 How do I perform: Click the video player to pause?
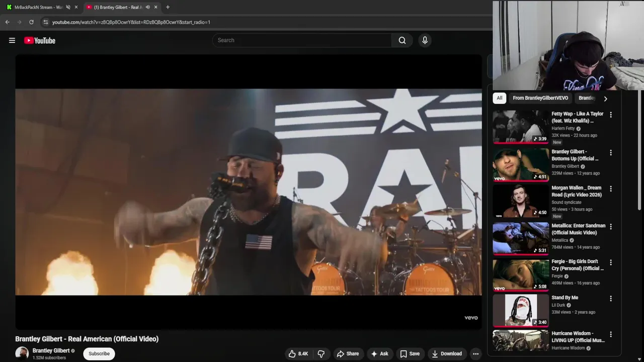[249, 192]
